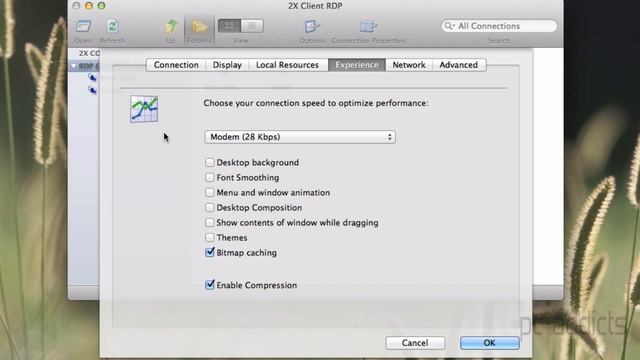Click the Up arrow toolbar icon
Screen dimensions: 640x360
click(x=171, y=27)
